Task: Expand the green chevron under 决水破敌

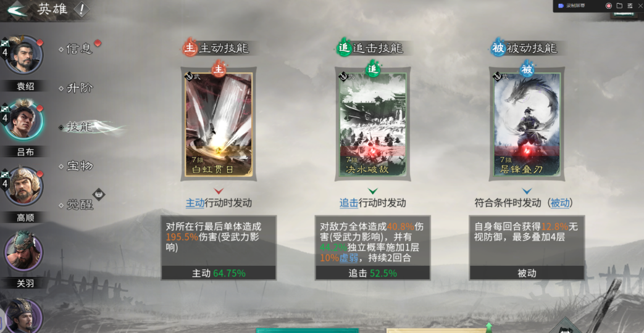Action: 372,191
